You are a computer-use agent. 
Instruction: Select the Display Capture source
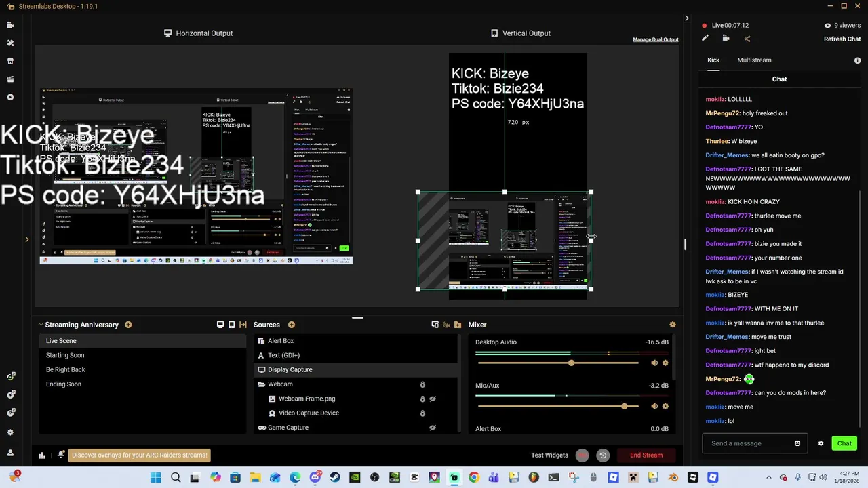click(357, 370)
